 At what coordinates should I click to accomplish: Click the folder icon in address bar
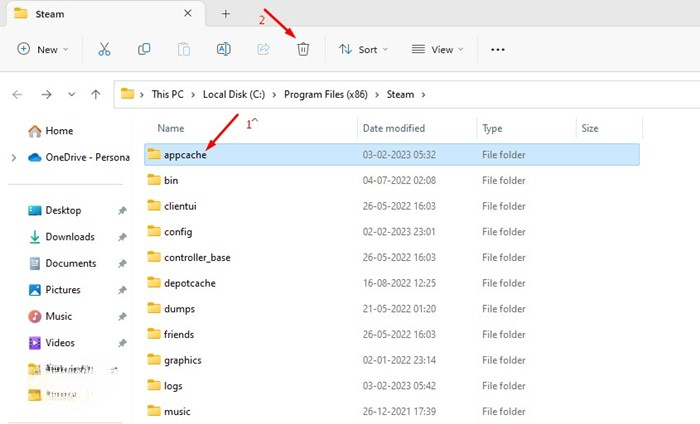[127, 94]
